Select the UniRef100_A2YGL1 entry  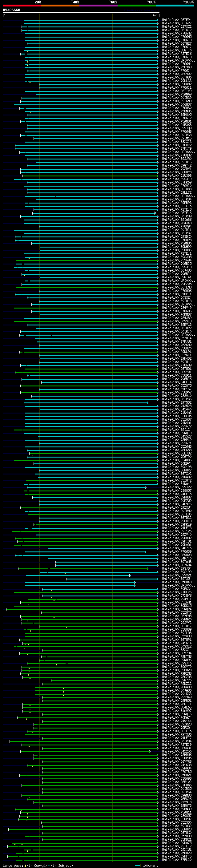tap(176, 355)
